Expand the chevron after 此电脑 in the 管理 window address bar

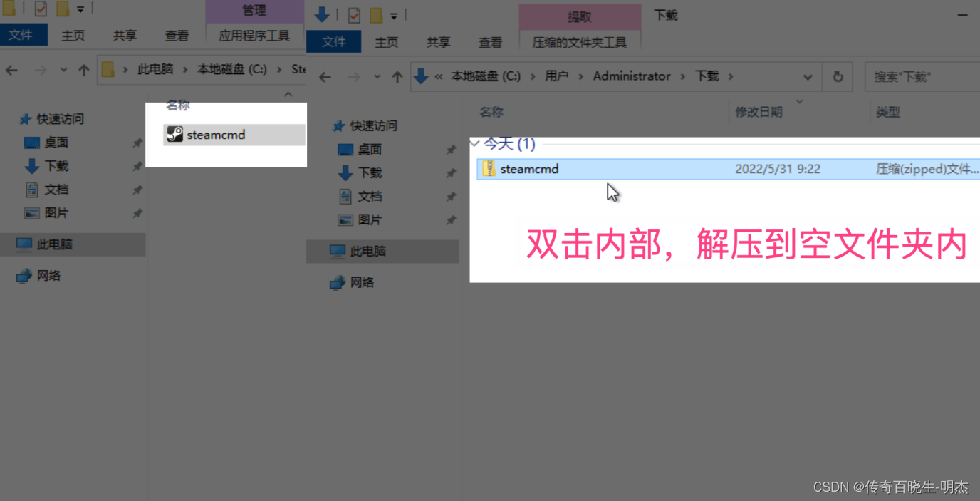coord(184,69)
